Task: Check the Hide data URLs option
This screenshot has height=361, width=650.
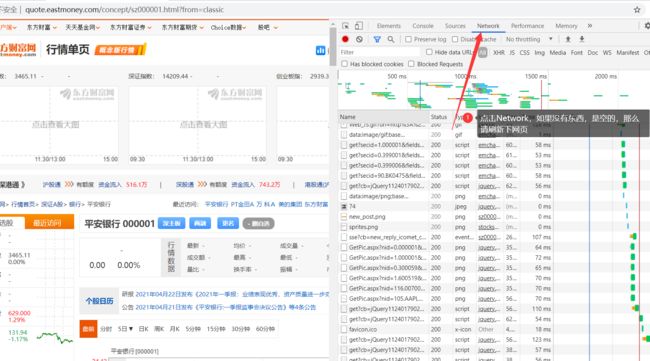Action: [x=429, y=52]
